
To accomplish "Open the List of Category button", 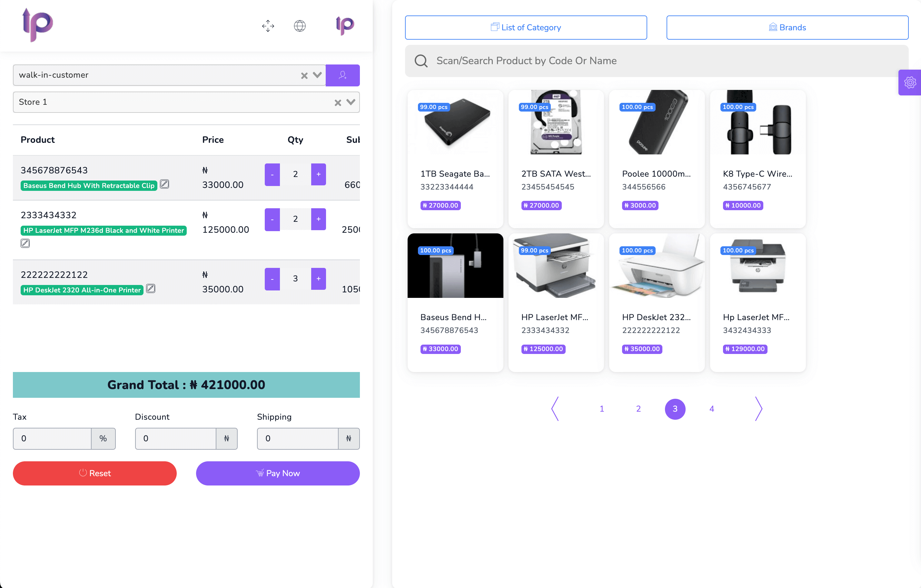I will pos(526,27).
